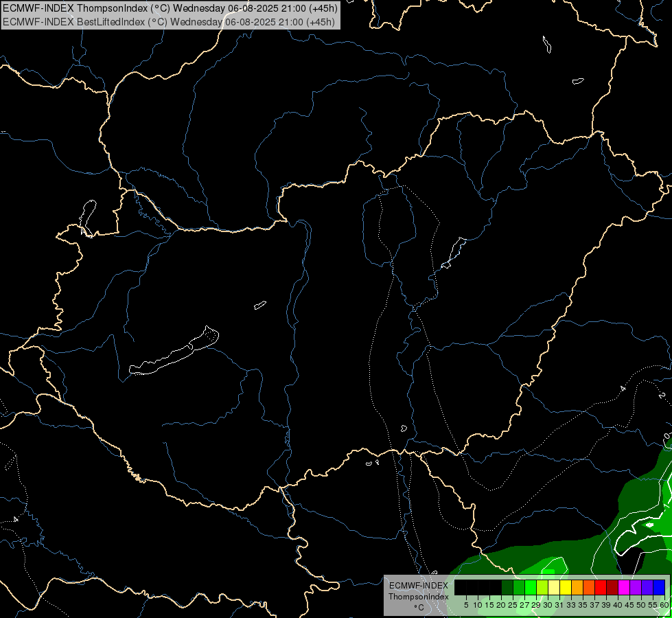Click the pale yellow 30–31 legend swatch
The image size is (672, 618).
pyautogui.click(x=554, y=587)
